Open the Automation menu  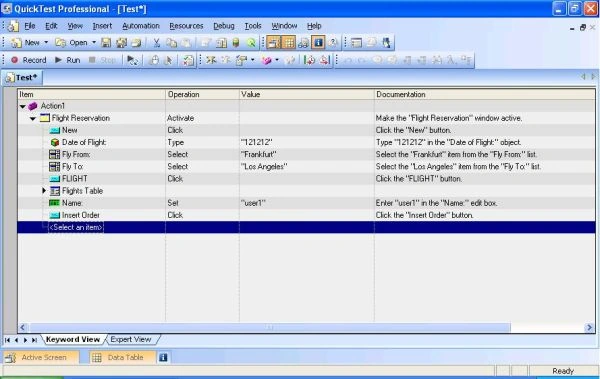[x=141, y=26]
